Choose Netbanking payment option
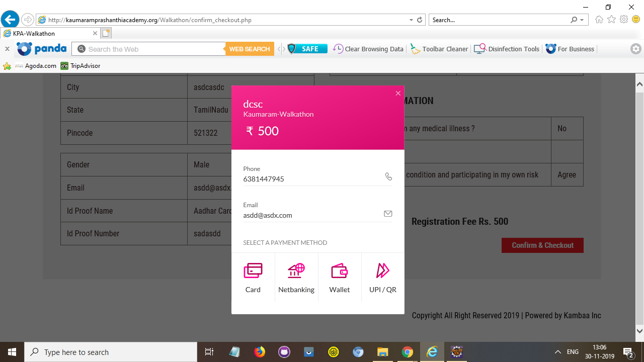644x362 pixels. pyautogui.click(x=296, y=278)
